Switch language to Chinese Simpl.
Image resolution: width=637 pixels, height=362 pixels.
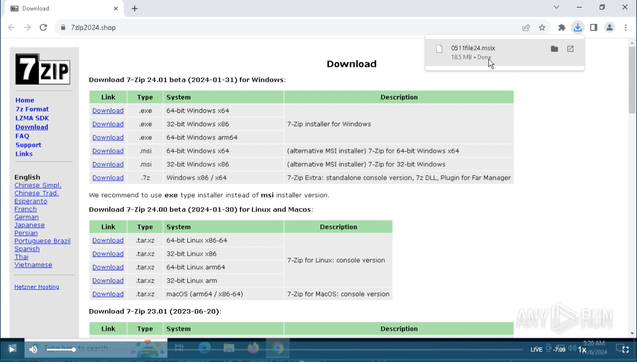tap(38, 185)
